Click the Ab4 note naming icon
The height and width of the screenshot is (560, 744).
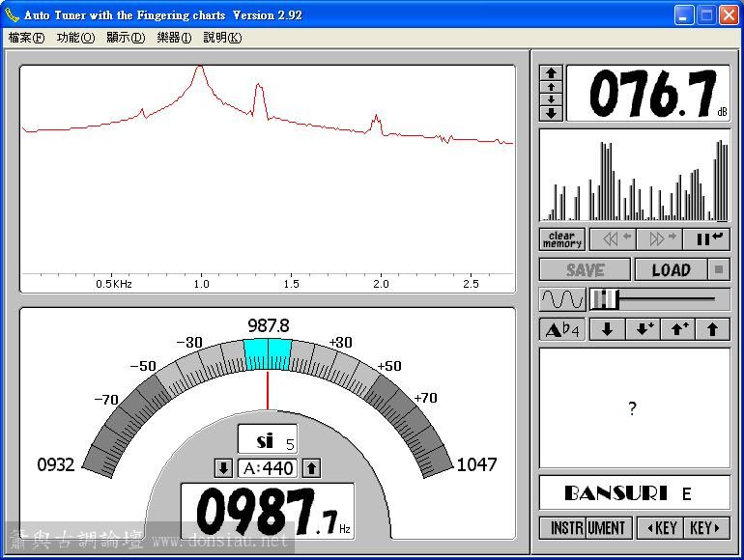pyautogui.click(x=561, y=329)
